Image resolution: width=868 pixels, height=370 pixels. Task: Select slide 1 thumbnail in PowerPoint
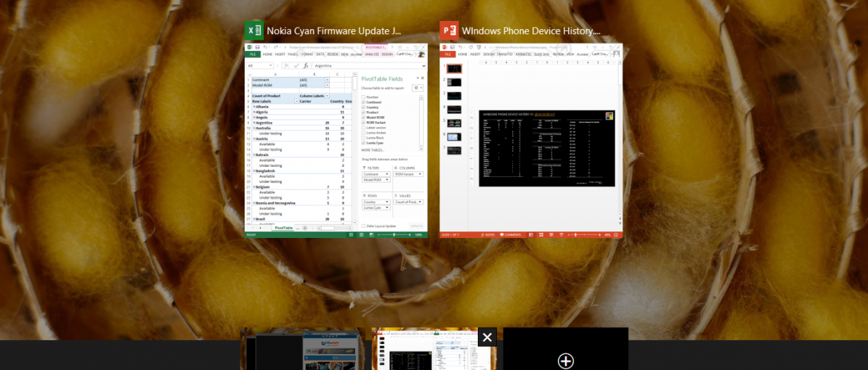[x=454, y=69]
